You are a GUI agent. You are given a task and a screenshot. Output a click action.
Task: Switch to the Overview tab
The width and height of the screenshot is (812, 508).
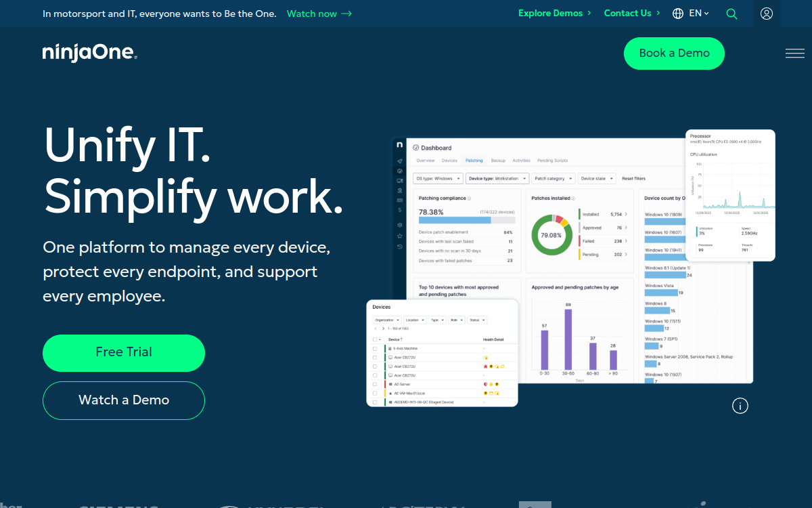point(426,161)
